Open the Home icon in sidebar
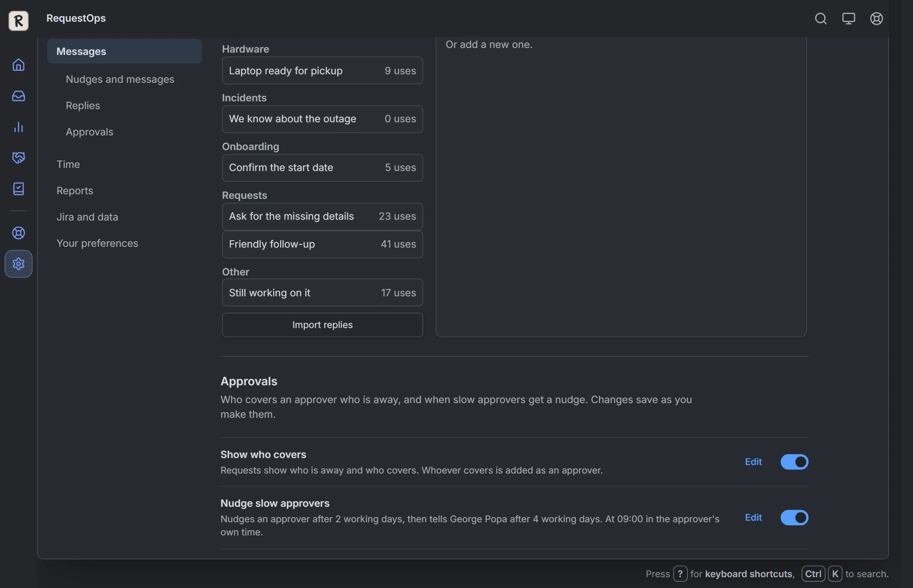Screen dimensions: 913x588 [19, 65]
